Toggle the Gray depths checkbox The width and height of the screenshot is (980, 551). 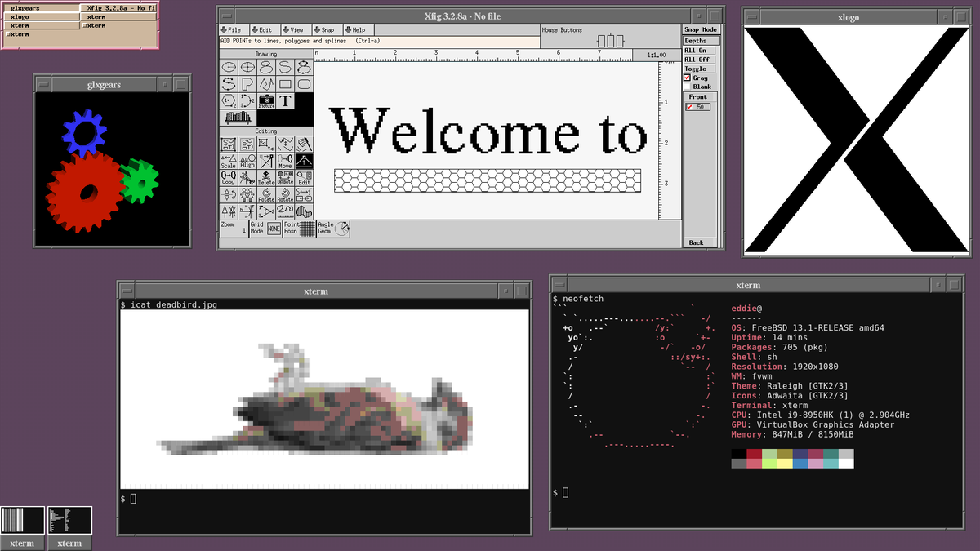(x=688, y=78)
